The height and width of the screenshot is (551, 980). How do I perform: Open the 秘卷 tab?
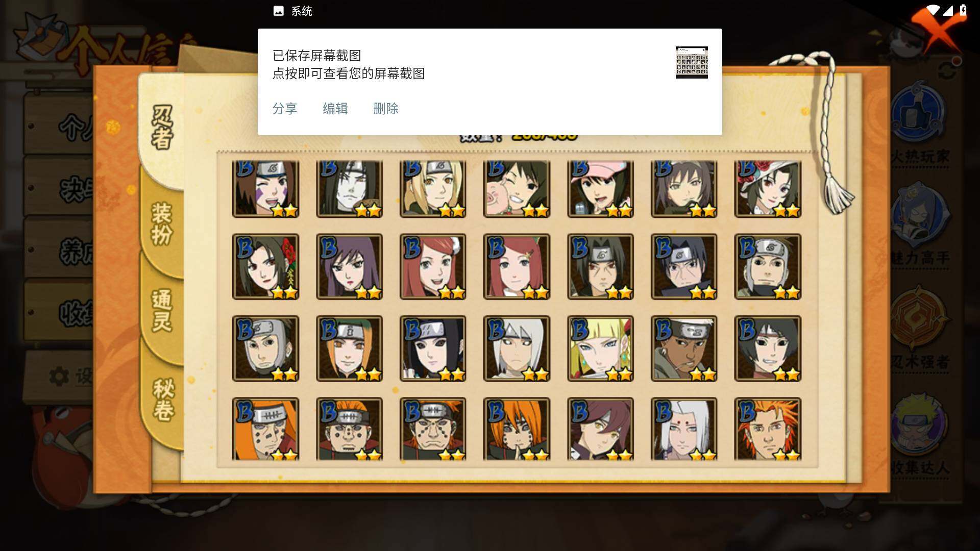[163, 399]
